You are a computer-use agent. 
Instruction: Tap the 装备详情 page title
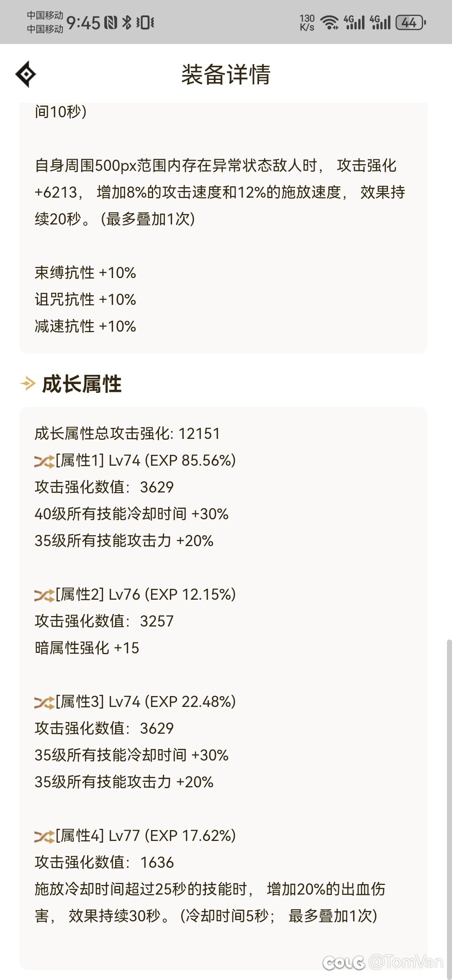coord(226,75)
